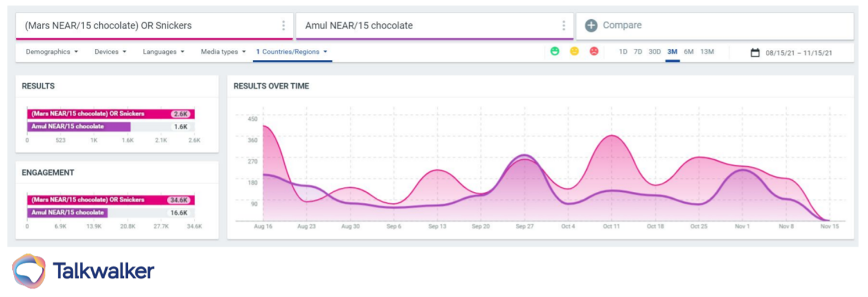This screenshot has width=868, height=297.
Task: Click the Aug 23 axis label
Action: point(307,227)
